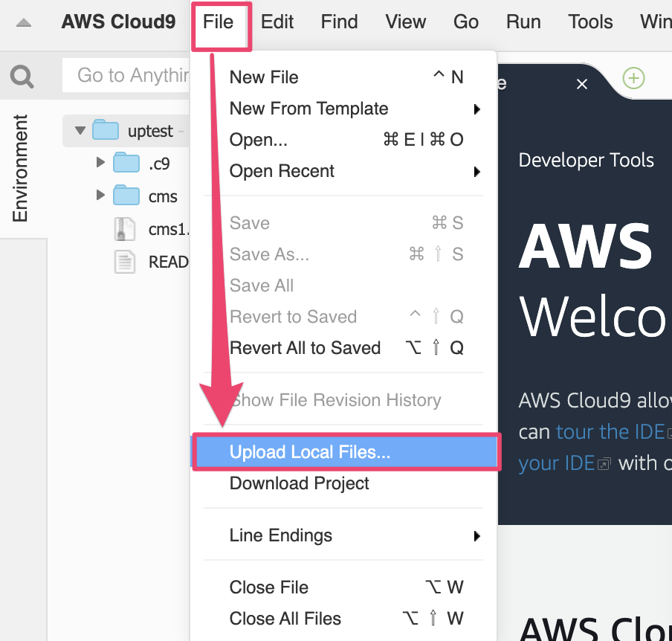Image resolution: width=672 pixels, height=641 pixels.
Task: Select the uptest folder name
Action: (150, 131)
